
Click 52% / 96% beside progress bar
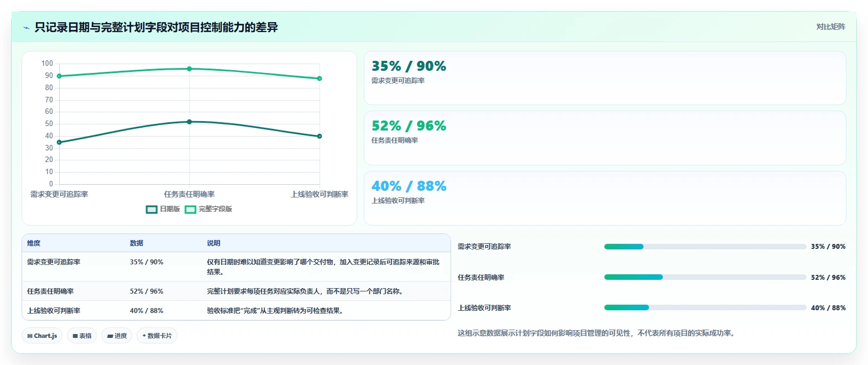click(x=828, y=278)
